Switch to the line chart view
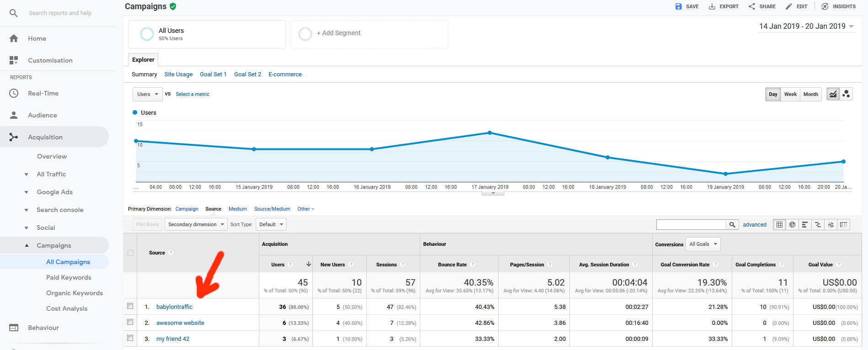This screenshot has height=350, width=868. 833,94
